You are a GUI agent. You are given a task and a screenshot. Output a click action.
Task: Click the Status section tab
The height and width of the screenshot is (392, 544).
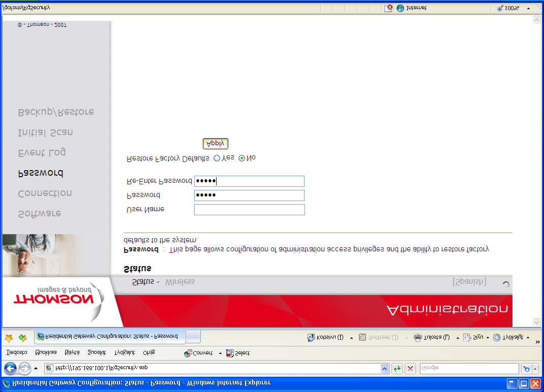(x=143, y=282)
